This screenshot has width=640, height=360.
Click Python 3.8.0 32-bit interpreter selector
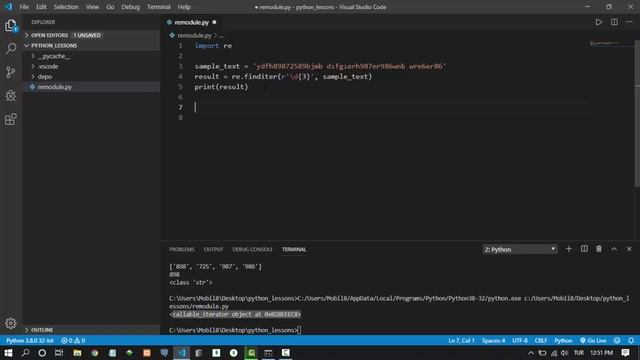[30, 340]
